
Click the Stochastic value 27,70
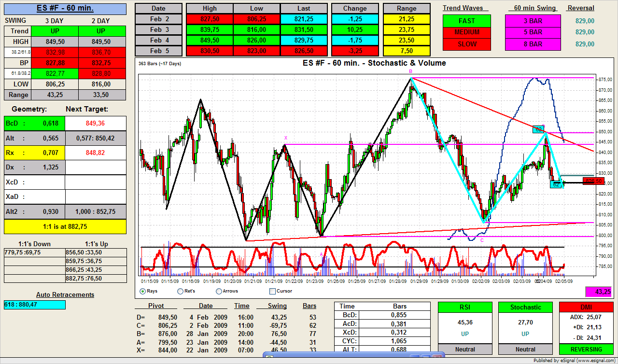point(525,322)
